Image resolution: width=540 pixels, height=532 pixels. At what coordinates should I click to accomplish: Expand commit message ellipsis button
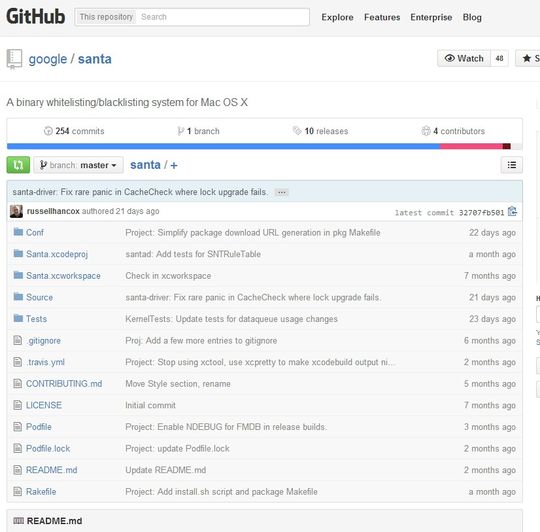click(281, 192)
